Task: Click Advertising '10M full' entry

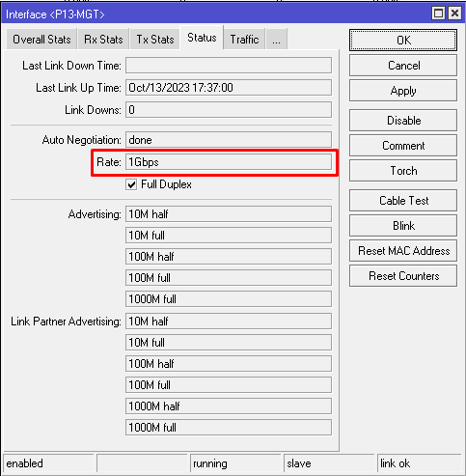Action: tap(229, 236)
